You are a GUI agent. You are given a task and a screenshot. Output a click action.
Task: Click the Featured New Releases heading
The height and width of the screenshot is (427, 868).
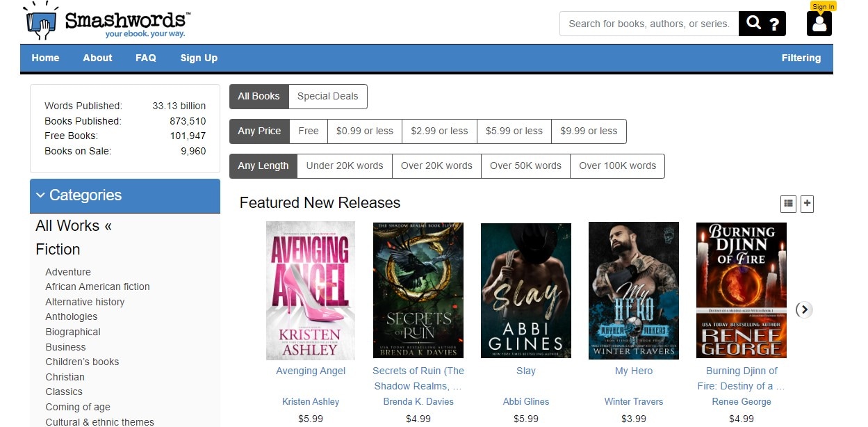(x=320, y=202)
